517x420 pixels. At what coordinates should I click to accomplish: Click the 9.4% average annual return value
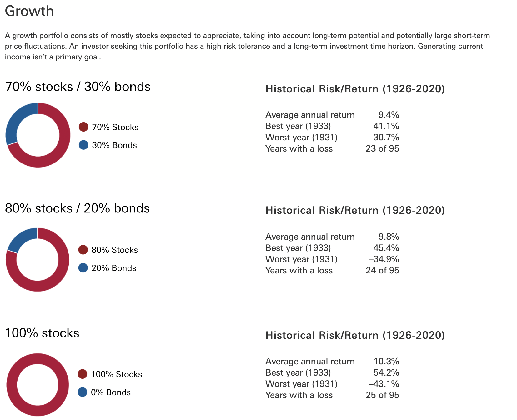(x=389, y=115)
